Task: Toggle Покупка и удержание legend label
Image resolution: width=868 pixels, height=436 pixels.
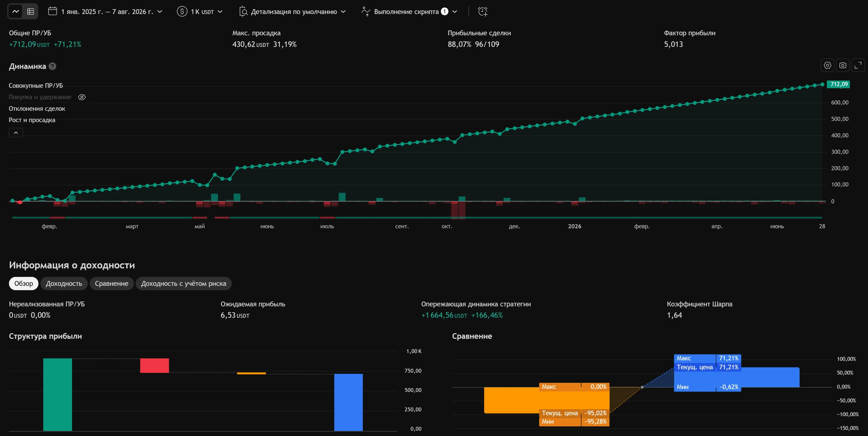Action: 40,97
